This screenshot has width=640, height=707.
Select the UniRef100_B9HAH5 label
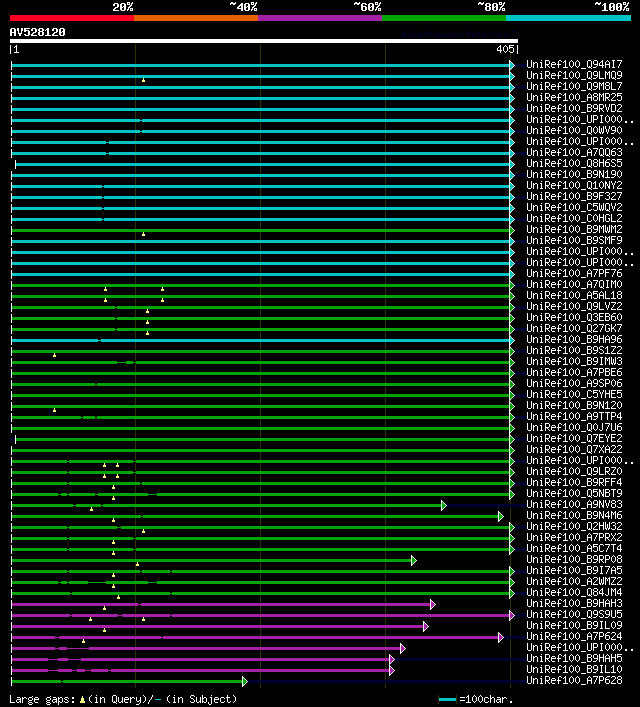(x=574, y=658)
